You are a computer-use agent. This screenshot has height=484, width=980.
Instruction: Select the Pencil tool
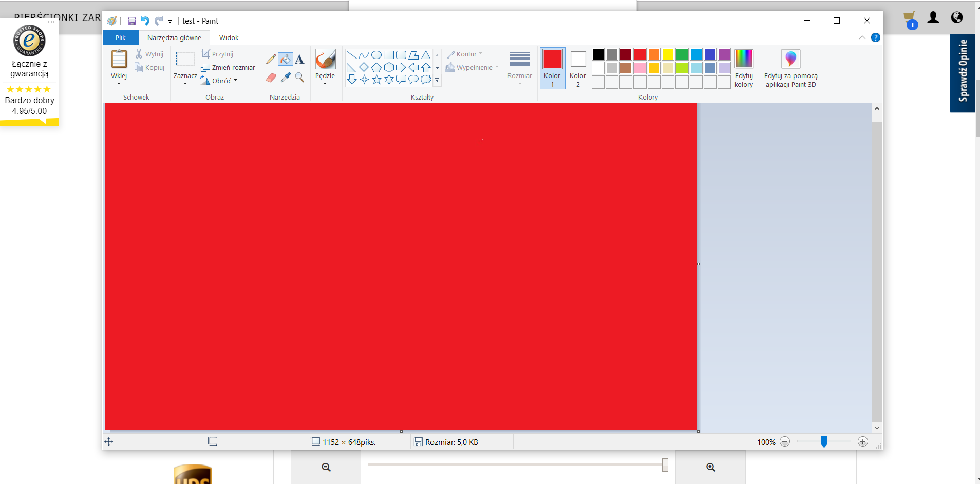(x=271, y=59)
